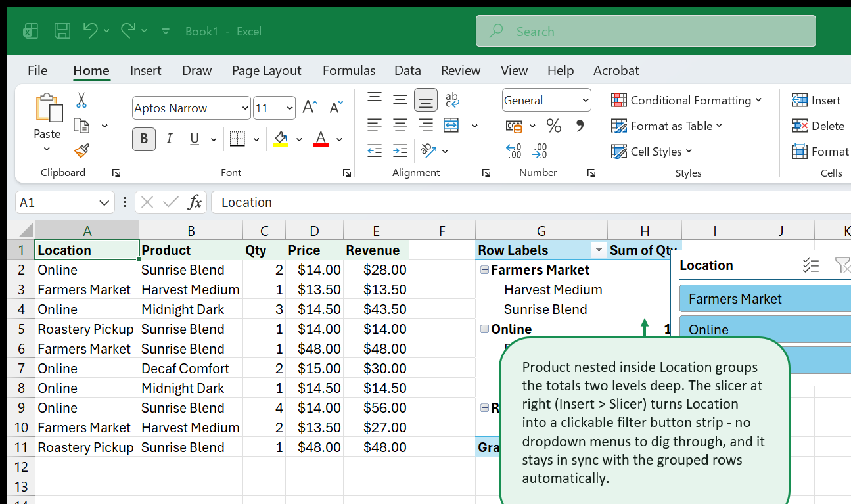Click the Insert Function fx icon
851x504 pixels.
(x=195, y=202)
